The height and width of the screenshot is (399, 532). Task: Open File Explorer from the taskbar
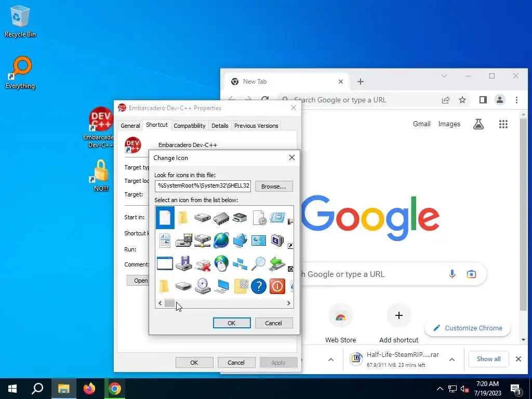click(63, 389)
